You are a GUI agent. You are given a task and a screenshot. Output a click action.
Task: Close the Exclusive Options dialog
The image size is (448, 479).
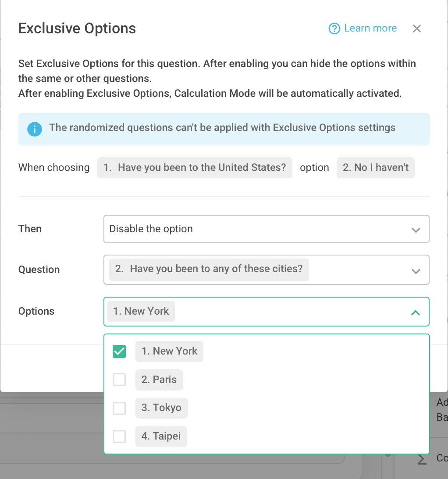pyautogui.click(x=416, y=28)
